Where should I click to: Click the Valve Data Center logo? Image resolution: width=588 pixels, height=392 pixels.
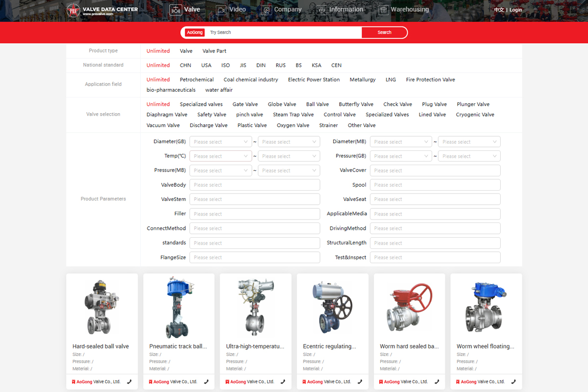point(102,11)
